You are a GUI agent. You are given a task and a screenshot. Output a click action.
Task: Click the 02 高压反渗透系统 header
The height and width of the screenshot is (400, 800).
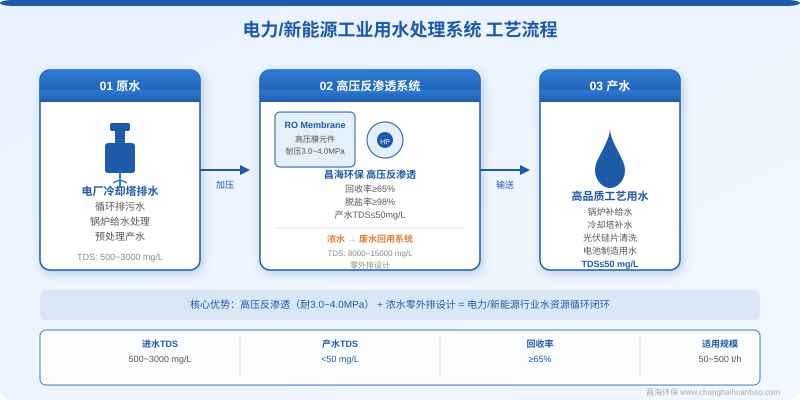(370, 86)
